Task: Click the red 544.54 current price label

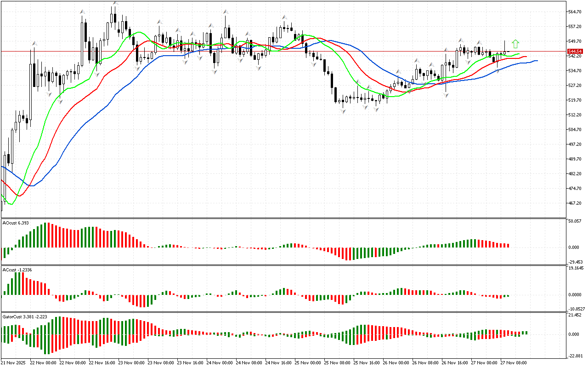Action: pos(575,52)
